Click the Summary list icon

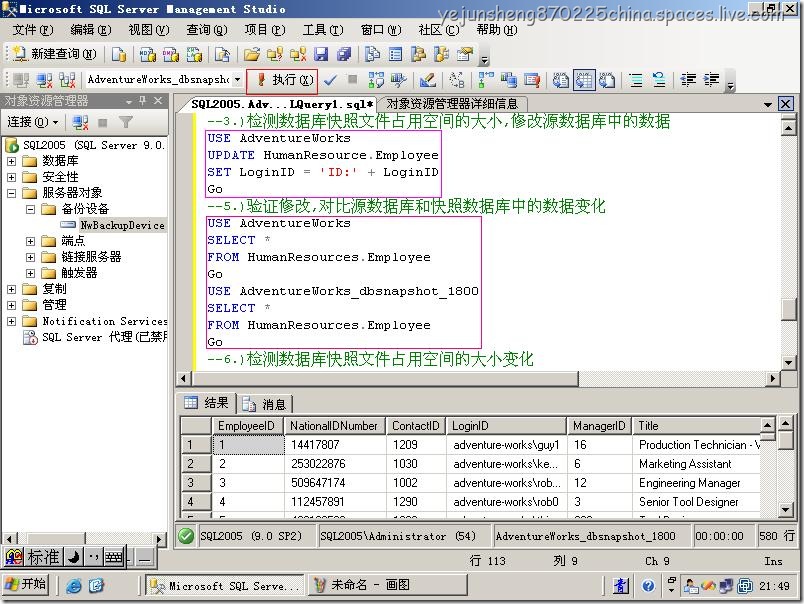(395, 54)
